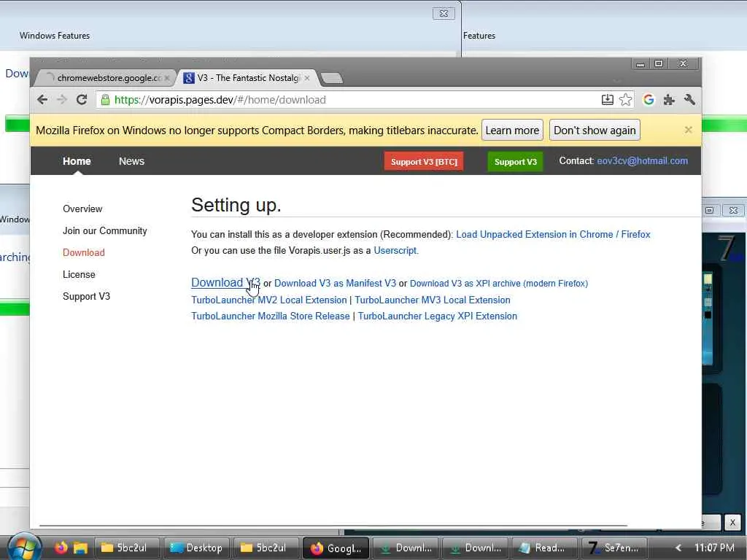Click the green Support V3 button
This screenshot has width=747, height=560.
516,161
